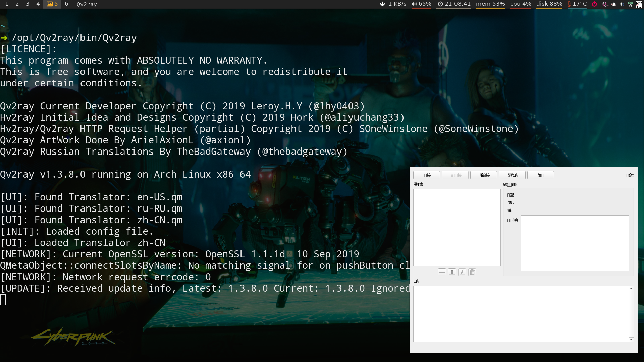This screenshot has width=644, height=362.
Task: Add a new connection with the plus icon
Action: pos(442,272)
